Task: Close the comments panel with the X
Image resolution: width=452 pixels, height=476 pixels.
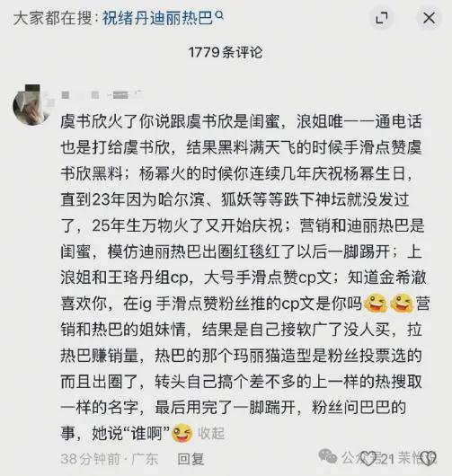Action: coord(429,18)
